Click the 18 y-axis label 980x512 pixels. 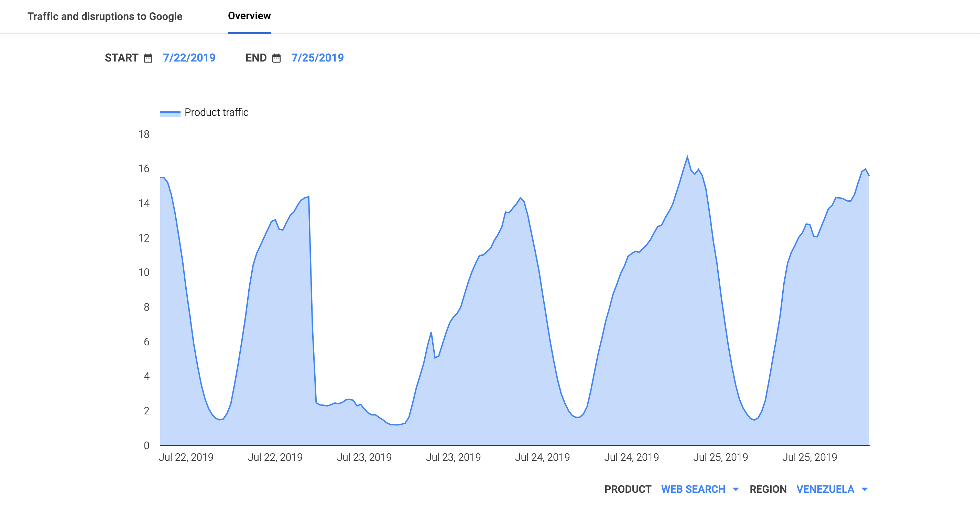pos(144,134)
